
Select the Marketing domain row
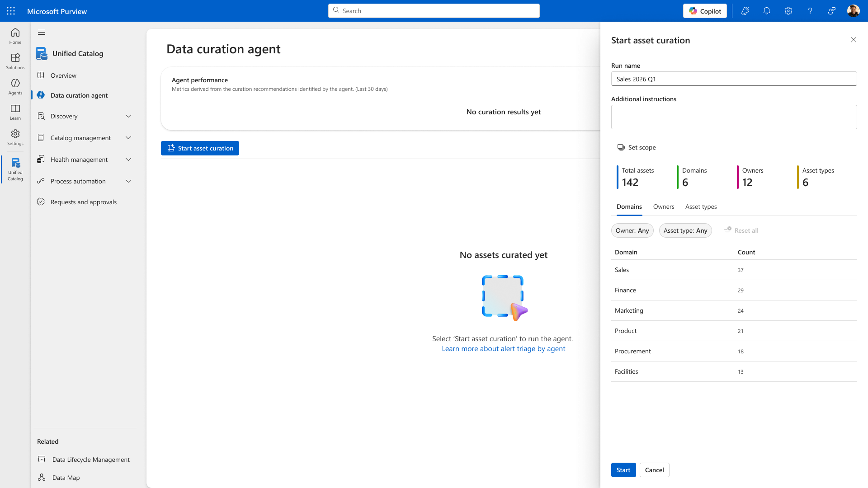[734, 310]
